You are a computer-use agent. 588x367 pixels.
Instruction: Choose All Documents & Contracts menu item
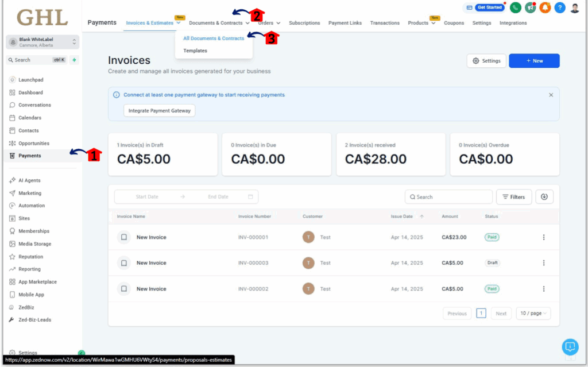[x=214, y=38]
